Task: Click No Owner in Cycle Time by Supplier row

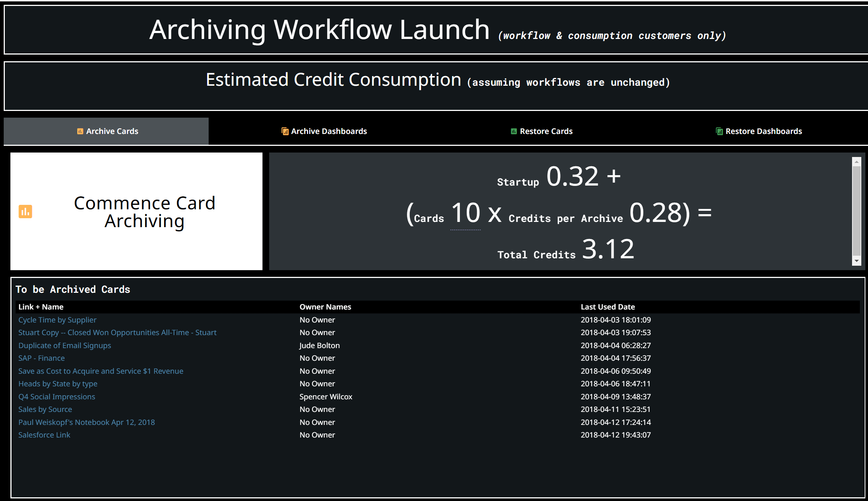Action: pyautogui.click(x=317, y=320)
